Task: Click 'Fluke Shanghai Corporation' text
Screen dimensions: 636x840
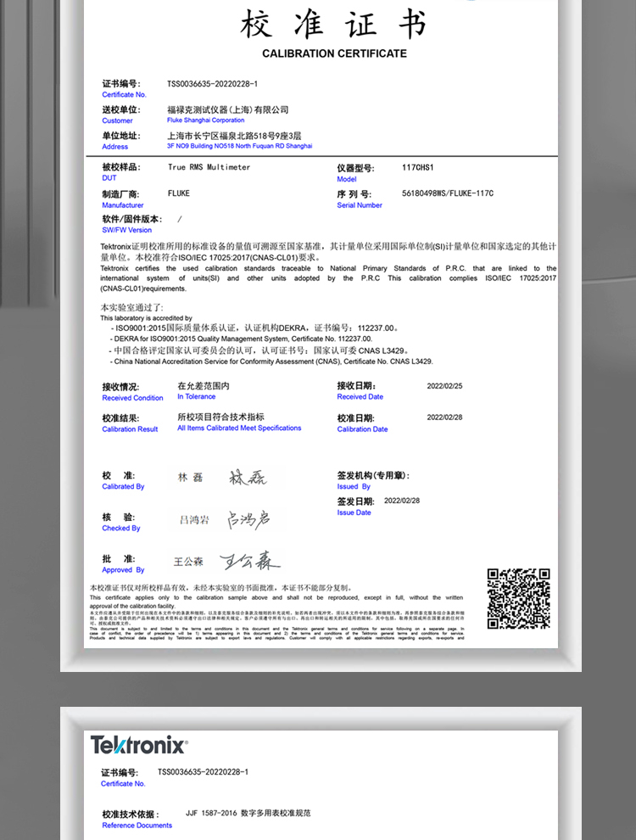Action: [x=205, y=120]
